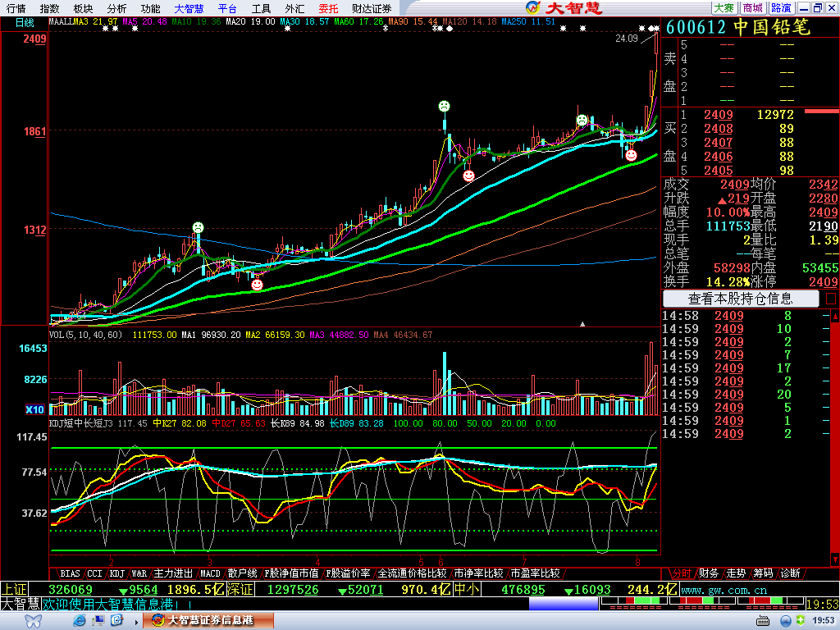Select the F股溢价率 tab
The height and width of the screenshot is (630, 840).
(348, 573)
